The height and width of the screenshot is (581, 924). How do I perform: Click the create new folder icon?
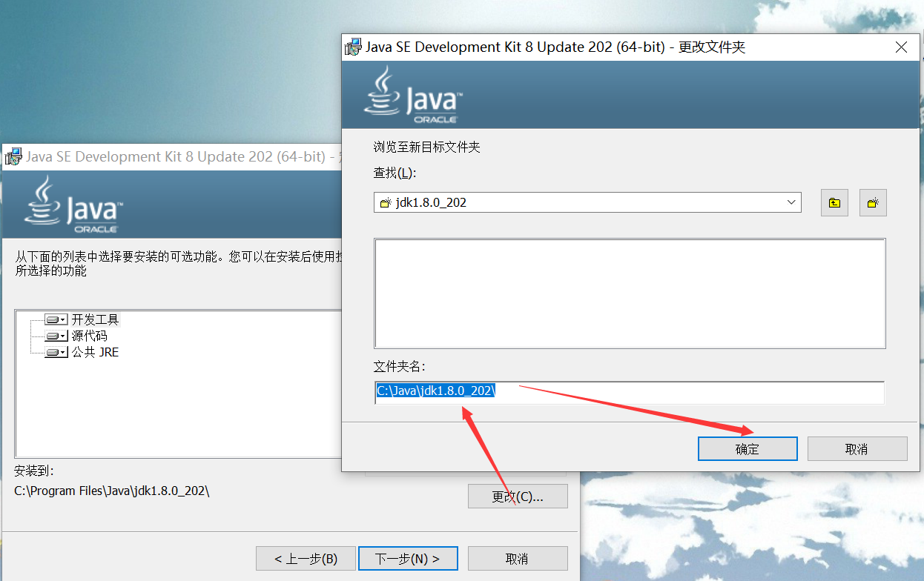tap(873, 202)
